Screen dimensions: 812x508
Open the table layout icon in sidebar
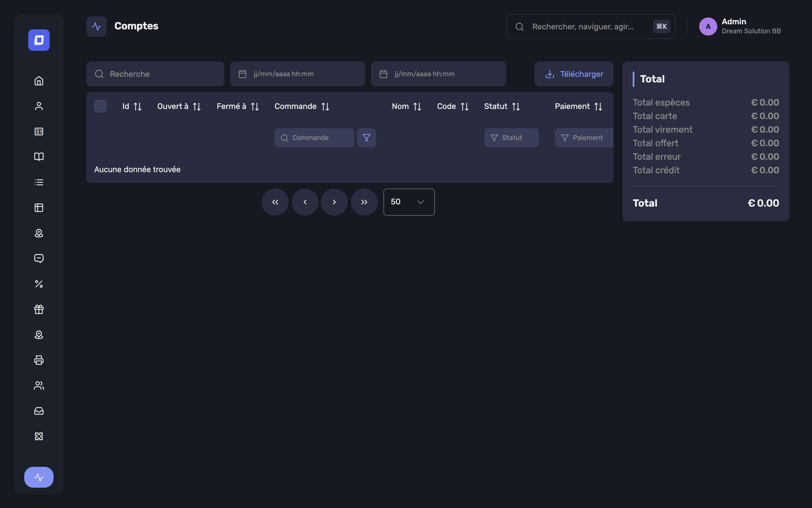tap(39, 208)
